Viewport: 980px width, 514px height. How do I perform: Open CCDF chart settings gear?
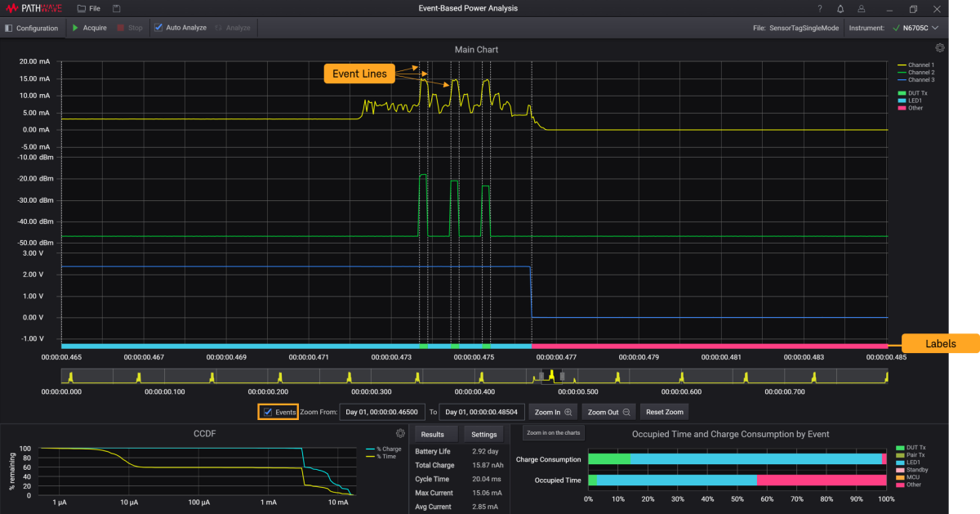(400, 433)
